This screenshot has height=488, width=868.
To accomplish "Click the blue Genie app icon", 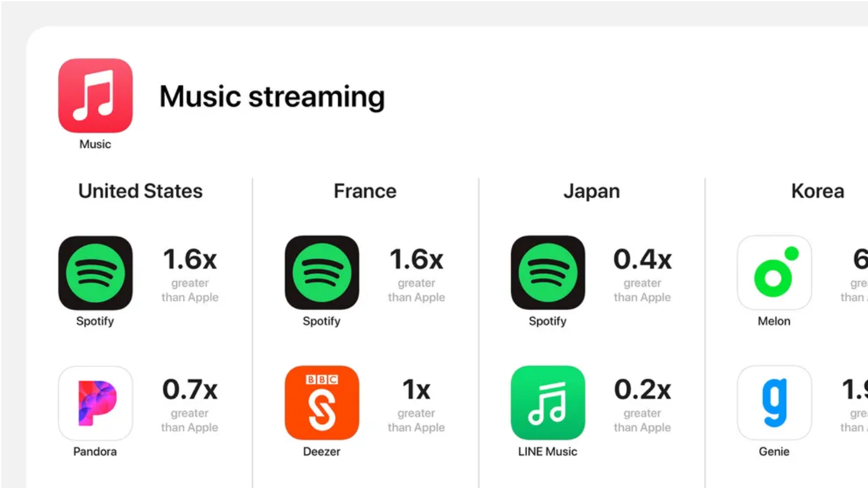I will (x=774, y=403).
